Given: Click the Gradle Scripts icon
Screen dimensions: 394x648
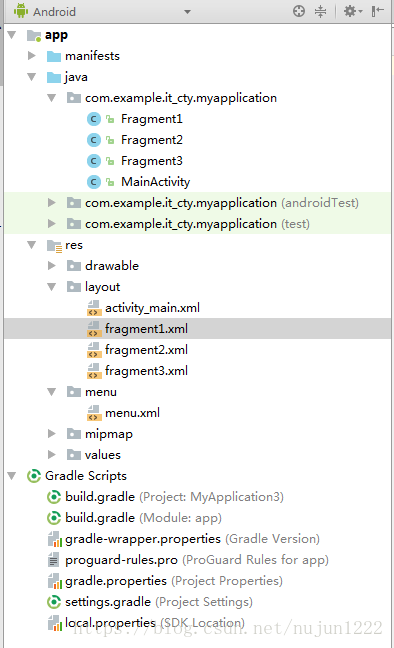Looking at the screenshot, I should [34, 476].
